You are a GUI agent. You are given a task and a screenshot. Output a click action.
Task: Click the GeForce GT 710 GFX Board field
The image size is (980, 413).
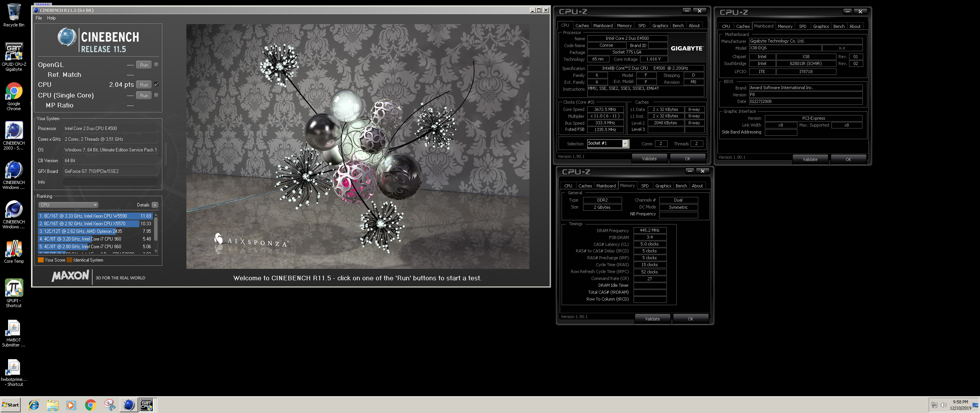(110, 171)
